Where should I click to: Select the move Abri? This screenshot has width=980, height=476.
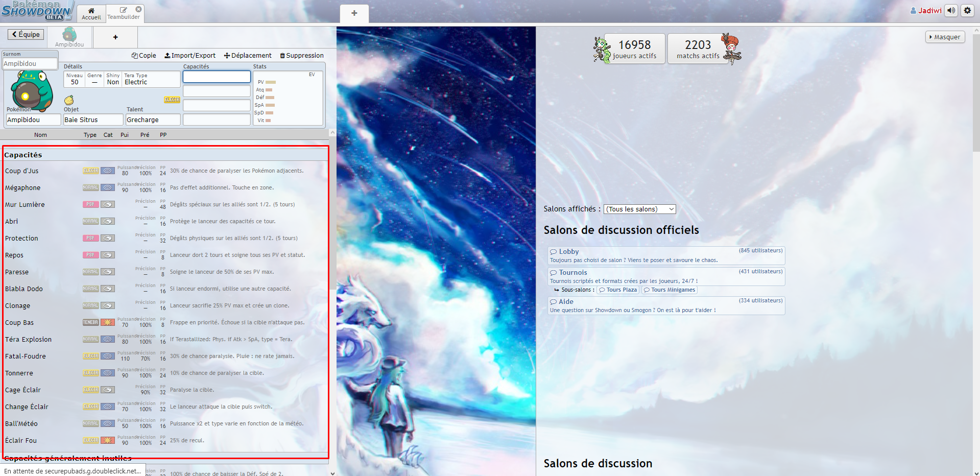(165, 221)
